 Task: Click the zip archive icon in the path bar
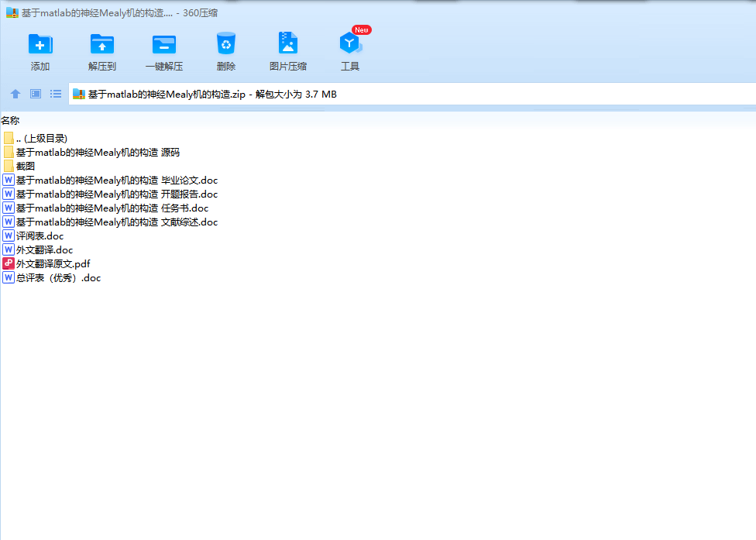(x=79, y=94)
